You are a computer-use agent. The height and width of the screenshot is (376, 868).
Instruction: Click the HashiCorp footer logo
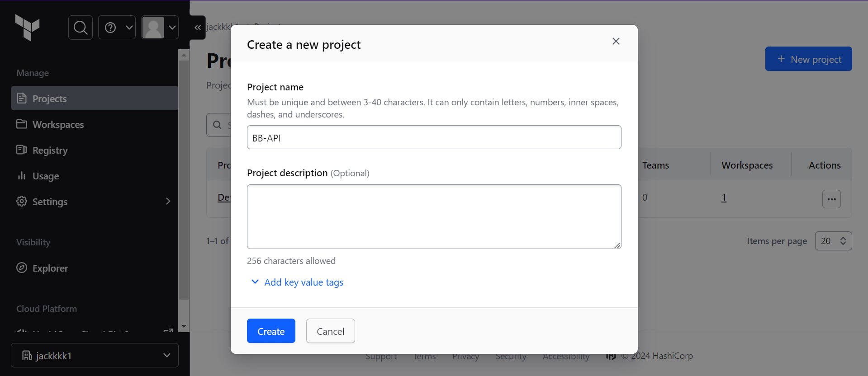click(611, 356)
